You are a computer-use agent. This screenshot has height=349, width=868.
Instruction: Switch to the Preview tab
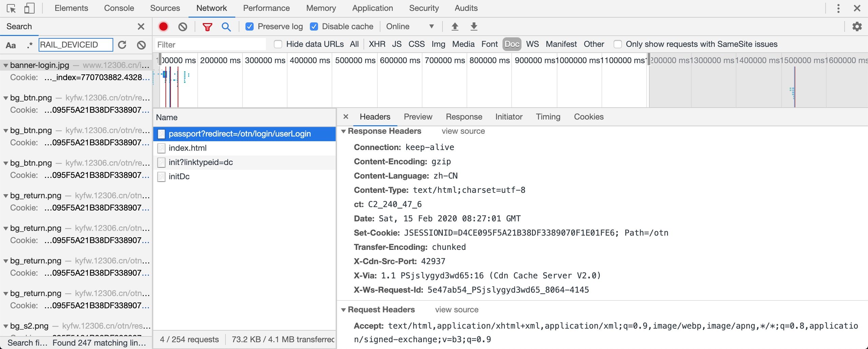(x=418, y=117)
